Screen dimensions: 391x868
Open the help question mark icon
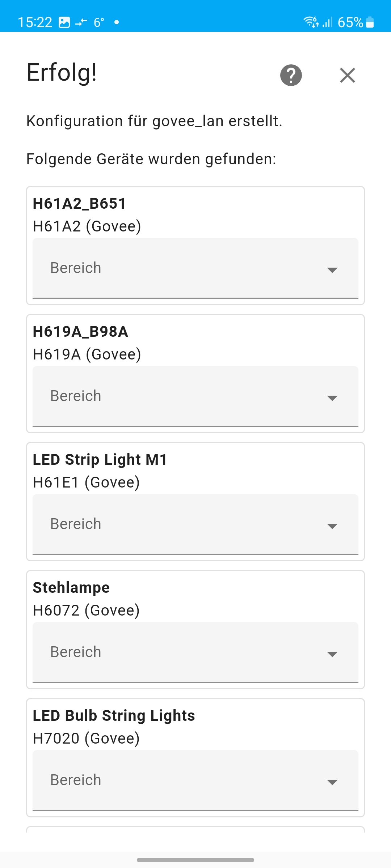point(291,75)
